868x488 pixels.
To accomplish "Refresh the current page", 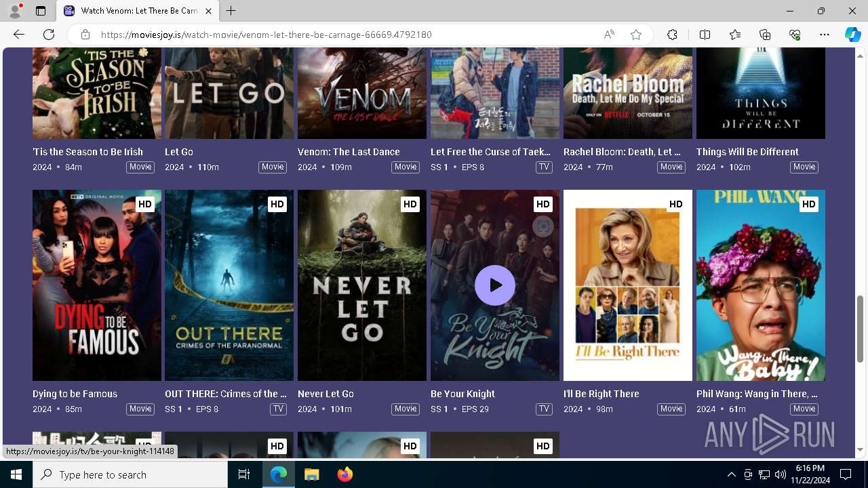I will [49, 35].
